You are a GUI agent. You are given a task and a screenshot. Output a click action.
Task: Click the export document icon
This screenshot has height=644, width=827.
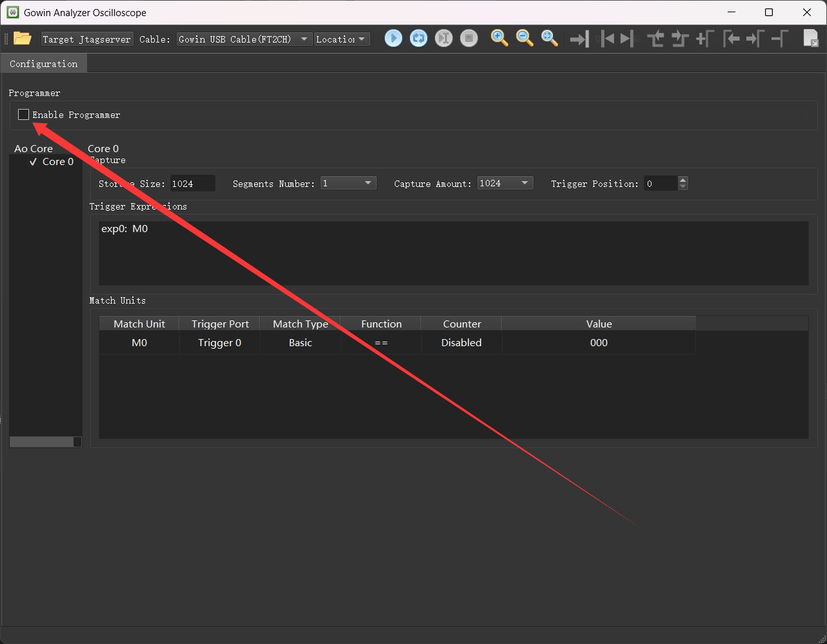tap(811, 39)
